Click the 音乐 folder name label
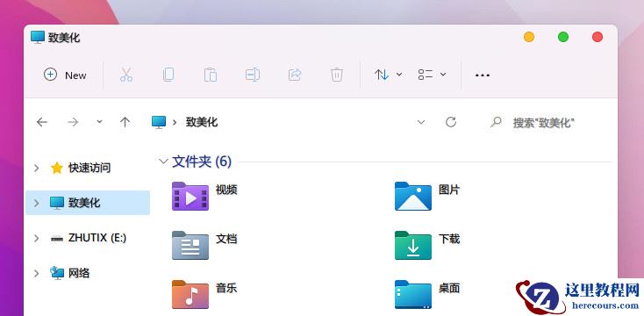 226,288
